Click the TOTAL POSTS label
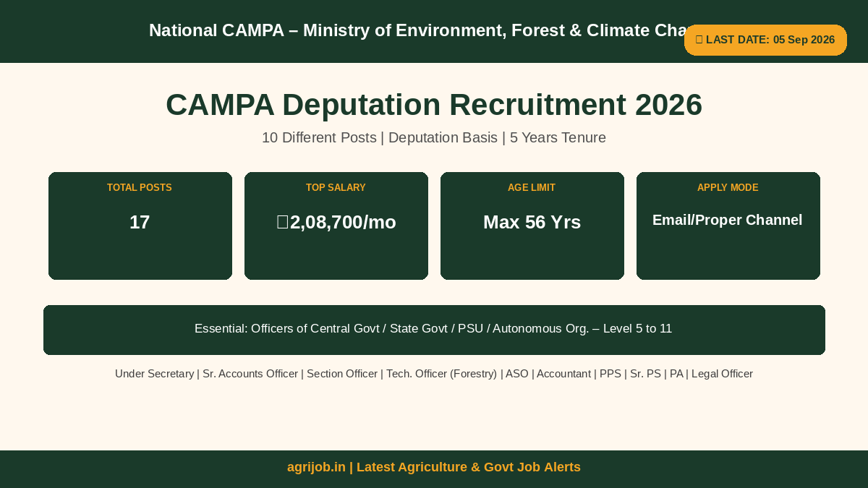Screen dimensions: 868x488 click(140, 187)
